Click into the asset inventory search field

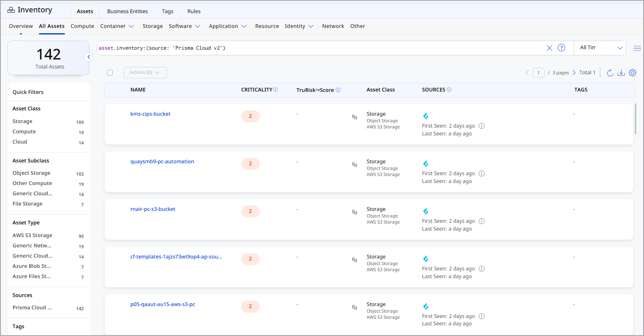pyautogui.click(x=320, y=48)
